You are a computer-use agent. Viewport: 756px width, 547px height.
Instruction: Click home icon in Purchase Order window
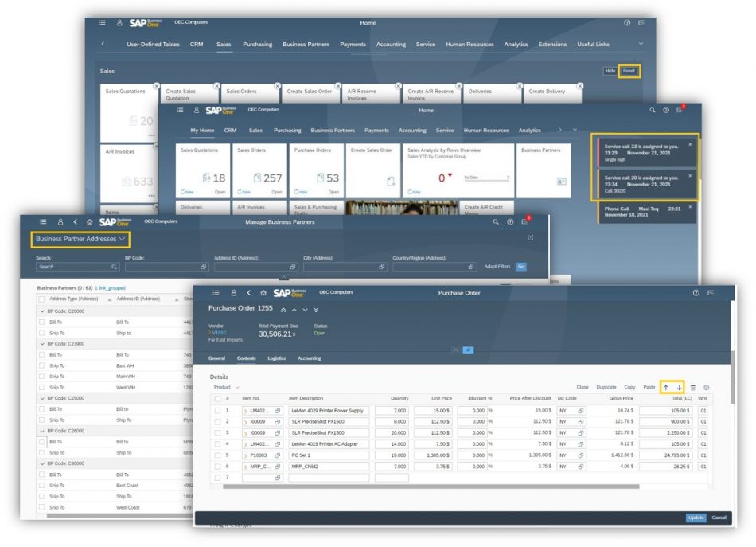tap(263, 293)
